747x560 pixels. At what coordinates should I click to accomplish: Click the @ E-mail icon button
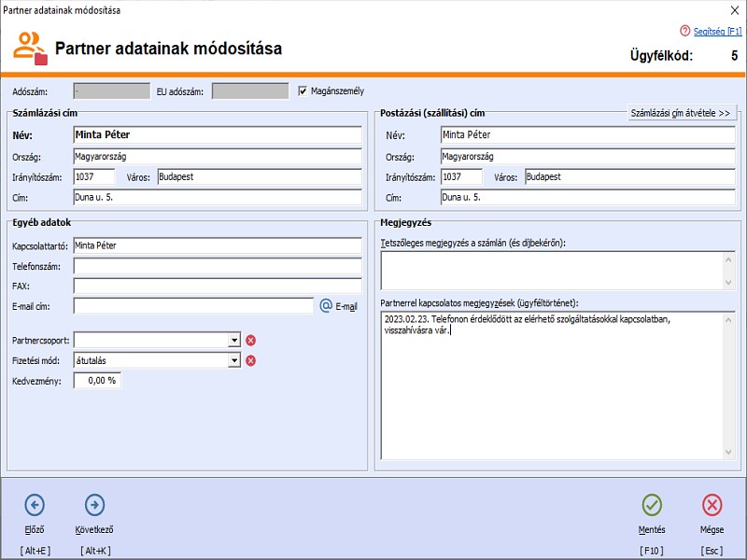click(326, 305)
